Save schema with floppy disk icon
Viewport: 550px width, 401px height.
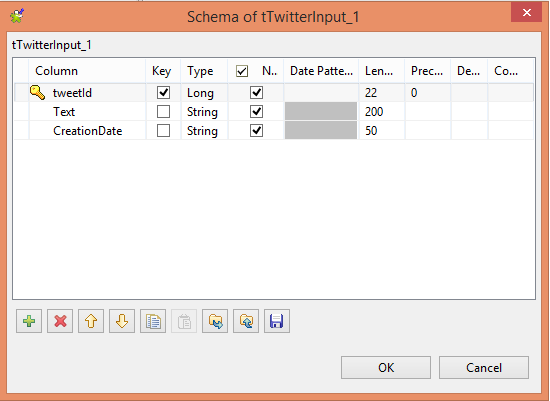tap(277, 321)
